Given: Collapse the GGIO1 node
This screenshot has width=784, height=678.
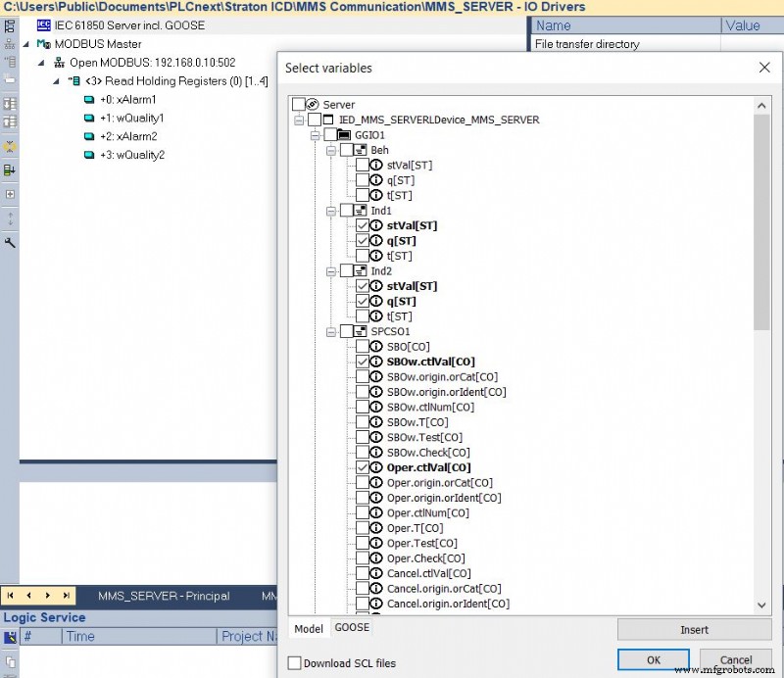Looking at the screenshot, I should [314, 136].
